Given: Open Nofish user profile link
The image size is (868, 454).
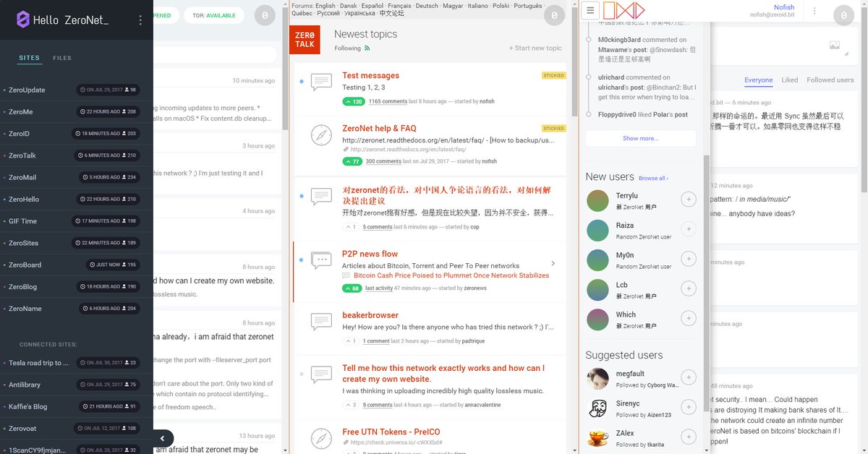Looking at the screenshot, I should (x=784, y=7).
